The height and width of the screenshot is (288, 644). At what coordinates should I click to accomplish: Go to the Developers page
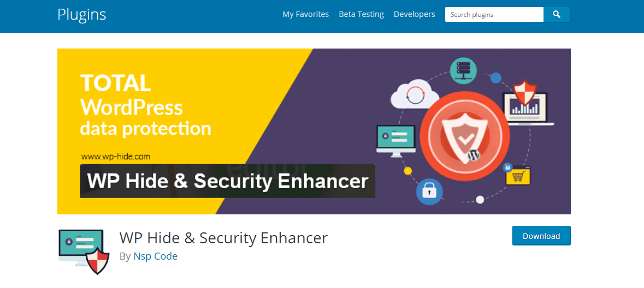pyautogui.click(x=415, y=14)
